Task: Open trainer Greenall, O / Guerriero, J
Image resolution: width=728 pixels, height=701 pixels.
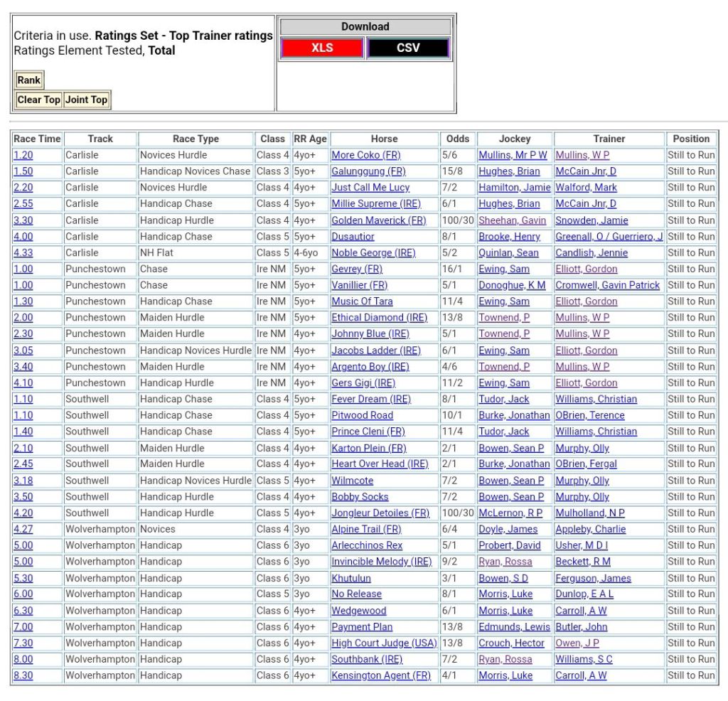Action: (609, 237)
